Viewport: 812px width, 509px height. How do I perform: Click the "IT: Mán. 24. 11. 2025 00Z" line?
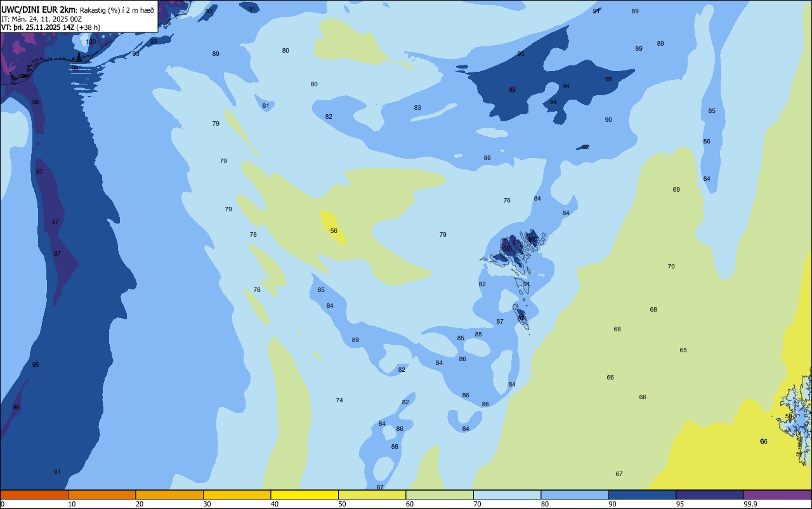click(41, 19)
